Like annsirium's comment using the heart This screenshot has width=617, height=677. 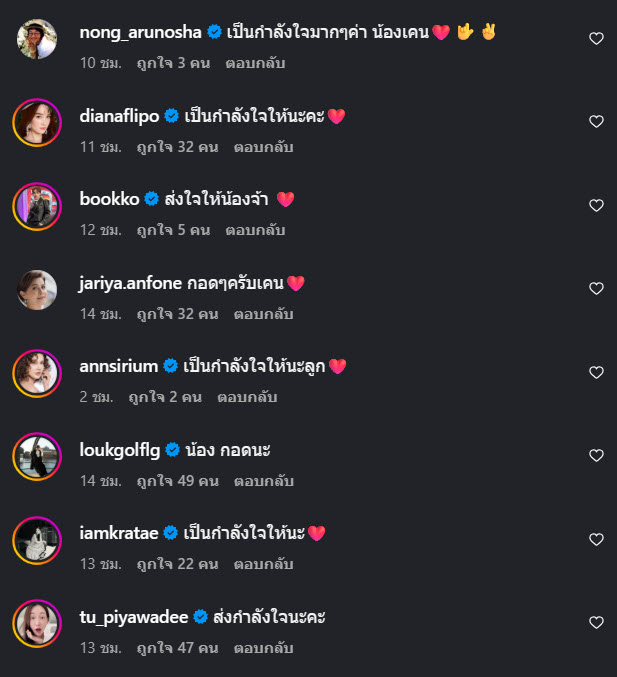(x=596, y=373)
